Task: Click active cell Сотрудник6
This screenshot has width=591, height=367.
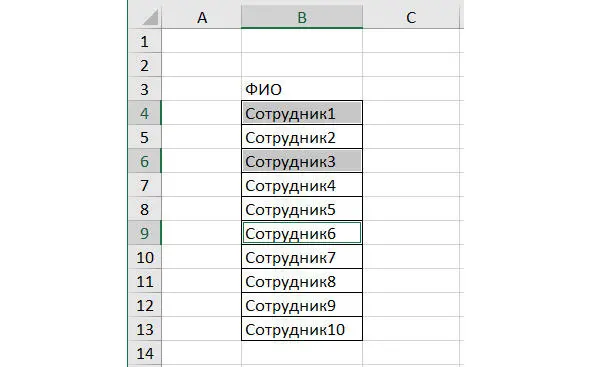Action: tap(302, 233)
